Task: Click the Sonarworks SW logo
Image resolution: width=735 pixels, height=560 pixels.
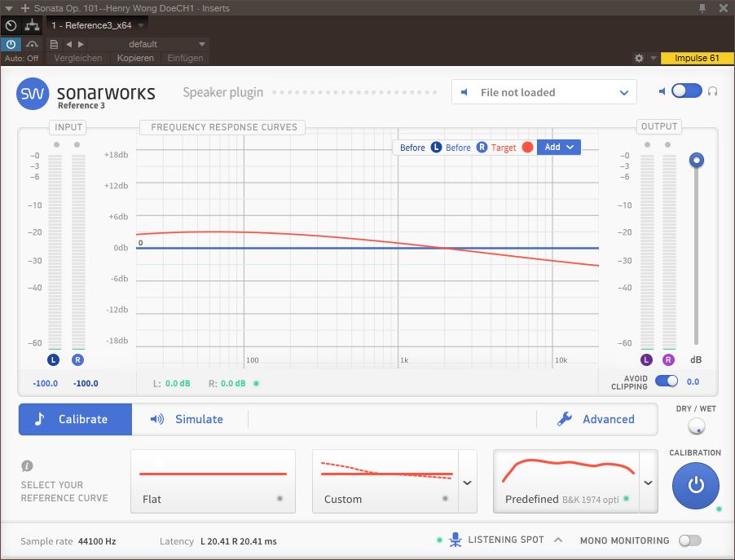Action: [x=33, y=93]
